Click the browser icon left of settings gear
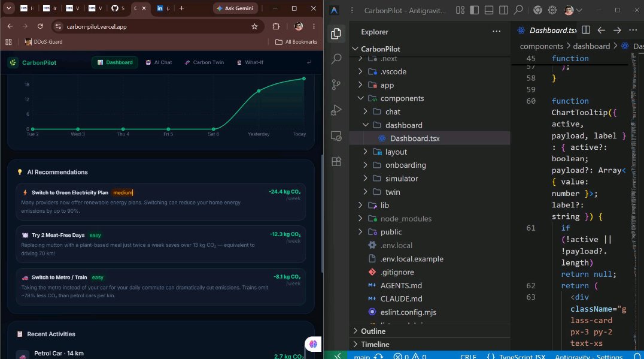 tap(537, 10)
